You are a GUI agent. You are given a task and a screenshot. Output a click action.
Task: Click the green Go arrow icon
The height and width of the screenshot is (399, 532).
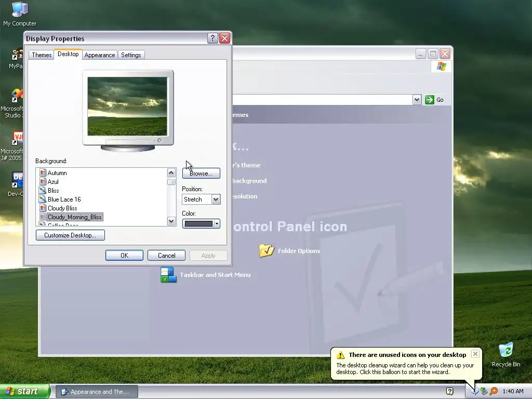click(430, 100)
